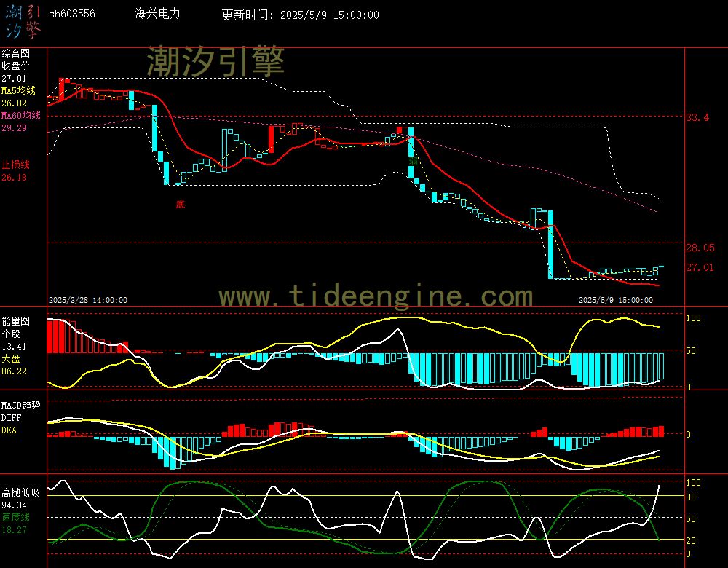This screenshot has height=568, width=728.
Task: Click the 33.4 price axis label
Action: (697, 117)
